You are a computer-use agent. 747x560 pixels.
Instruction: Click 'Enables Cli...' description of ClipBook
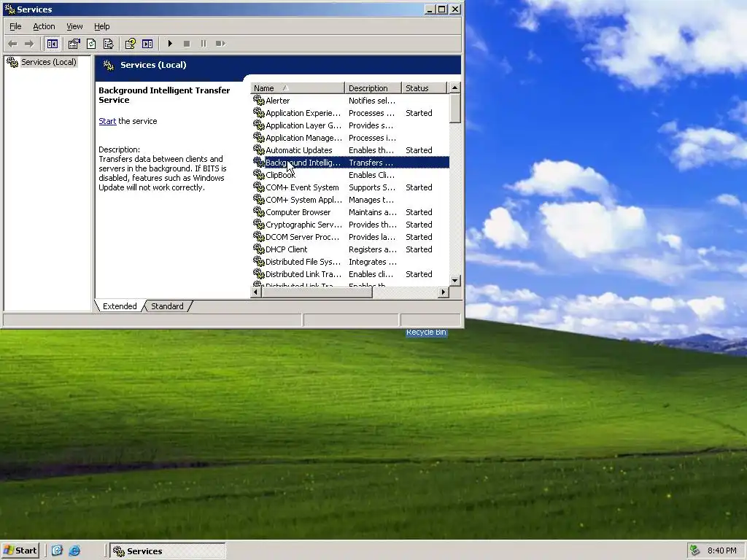tap(371, 175)
